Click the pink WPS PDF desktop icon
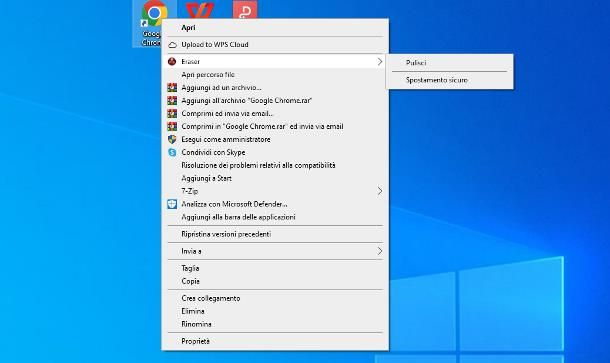 tap(245, 10)
